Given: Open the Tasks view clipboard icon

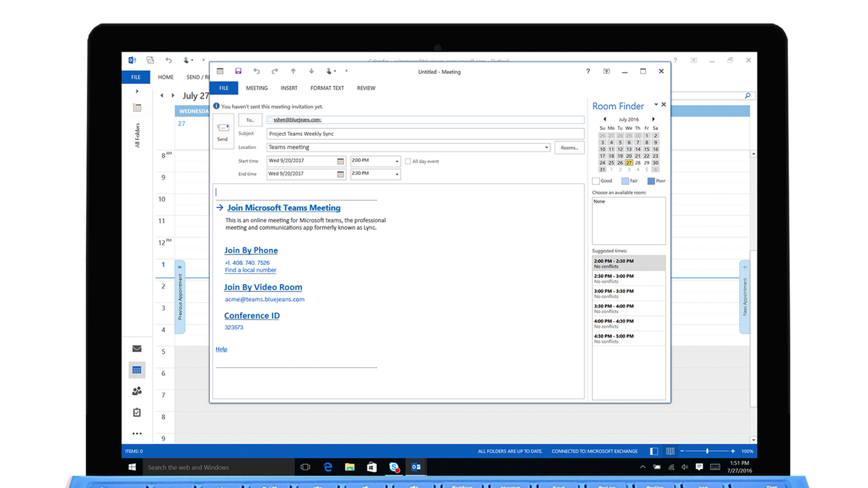Looking at the screenshot, I should [x=137, y=412].
